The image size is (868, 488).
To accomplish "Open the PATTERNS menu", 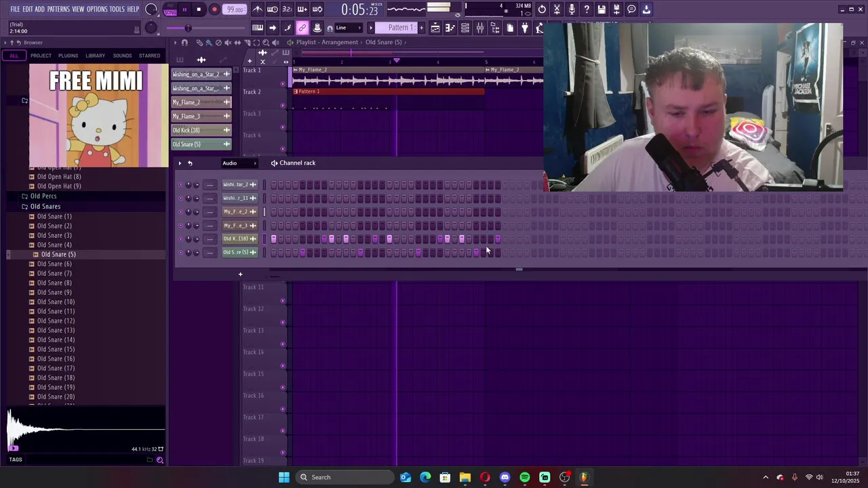I will pos(58,9).
